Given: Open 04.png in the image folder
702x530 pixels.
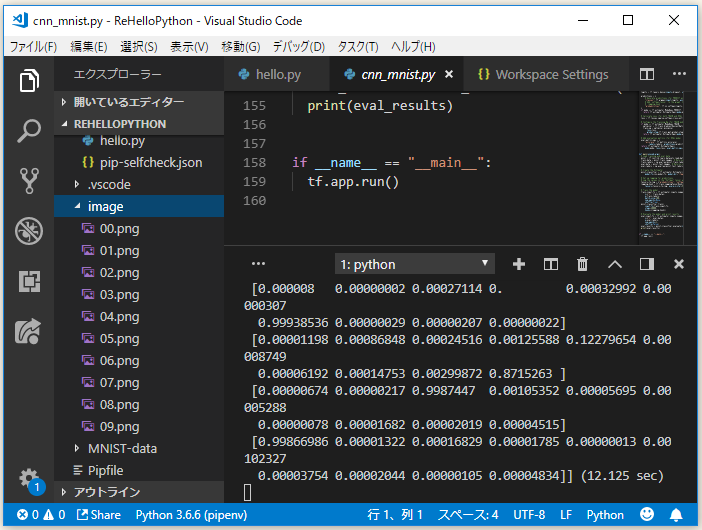Looking at the screenshot, I should (x=139, y=316).
